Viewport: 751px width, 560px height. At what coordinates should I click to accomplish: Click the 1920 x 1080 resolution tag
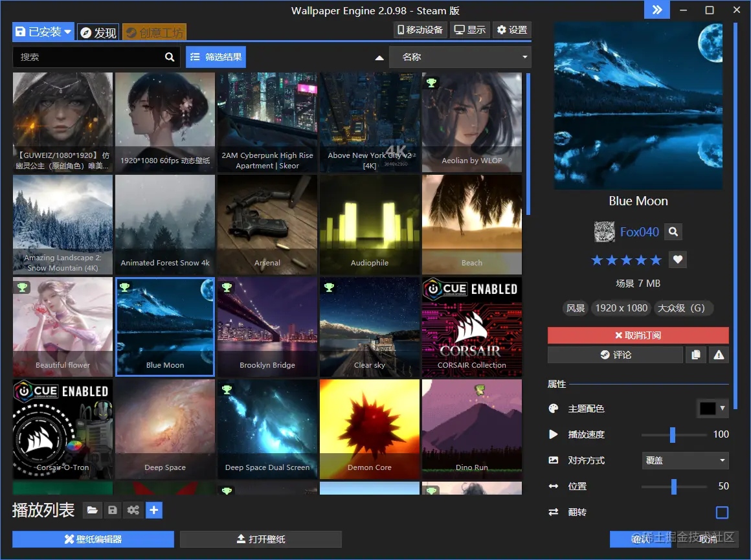coord(622,308)
